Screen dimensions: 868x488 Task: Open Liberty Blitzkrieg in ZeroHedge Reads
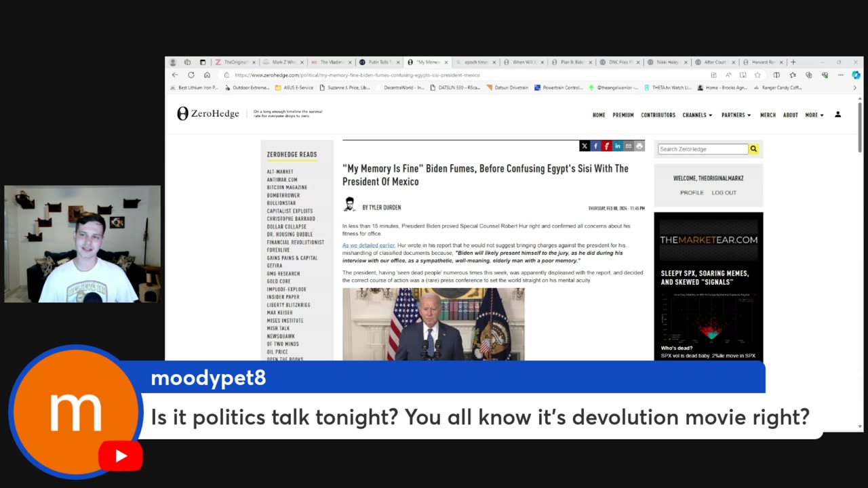click(288, 305)
